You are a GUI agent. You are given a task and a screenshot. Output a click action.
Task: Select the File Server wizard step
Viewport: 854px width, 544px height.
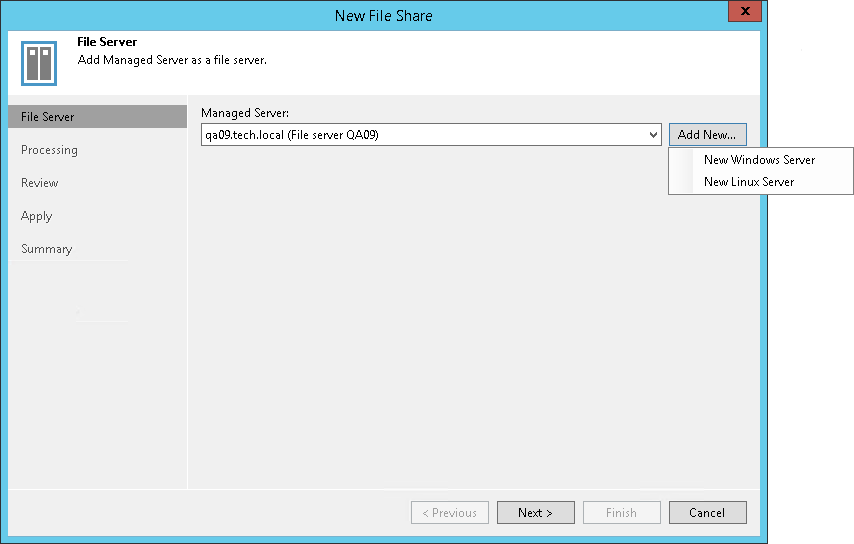point(97,117)
